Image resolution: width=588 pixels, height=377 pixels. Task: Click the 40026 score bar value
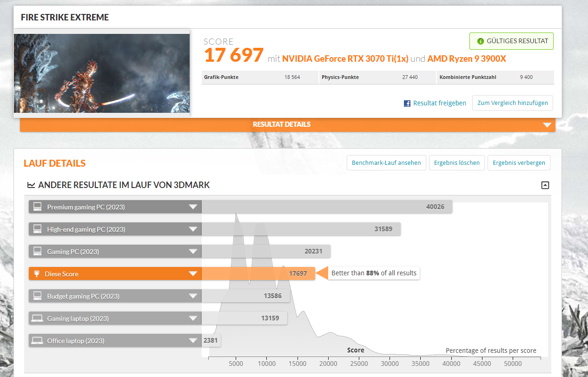click(435, 207)
